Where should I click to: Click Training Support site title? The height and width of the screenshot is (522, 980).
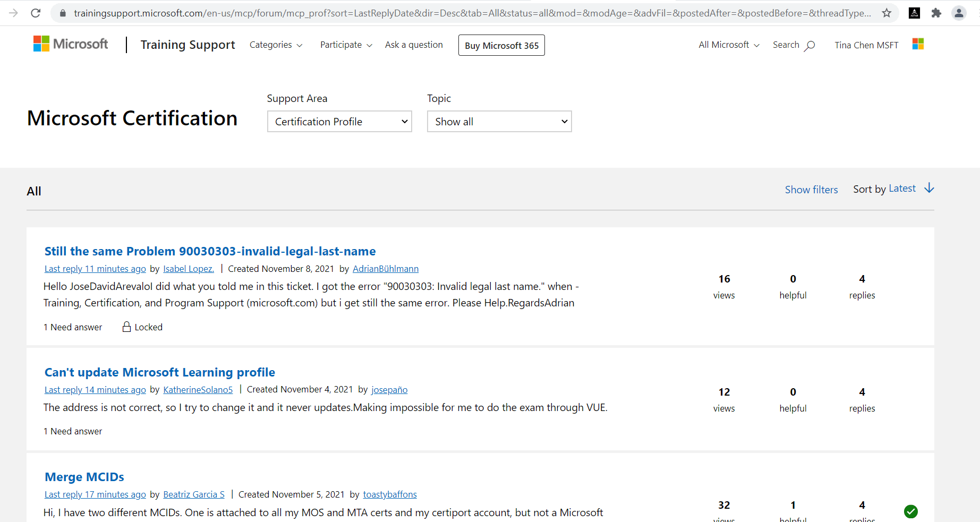click(188, 45)
